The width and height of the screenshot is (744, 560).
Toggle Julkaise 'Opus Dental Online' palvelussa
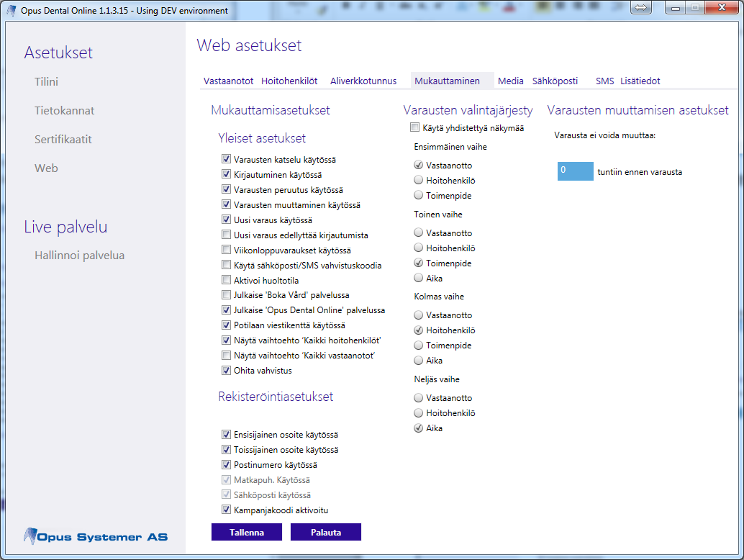coord(227,310)
